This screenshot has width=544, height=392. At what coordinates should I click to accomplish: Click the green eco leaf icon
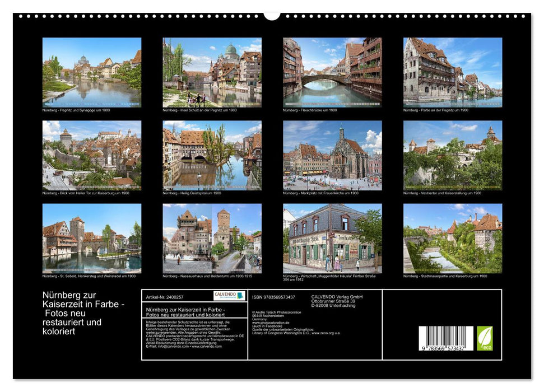(x=485, y=338)
